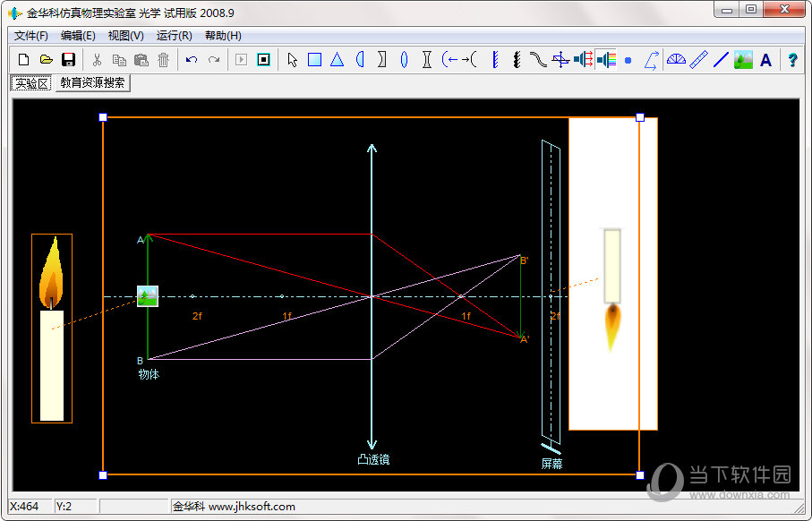Insert a picture with image icon

[743, 60]
